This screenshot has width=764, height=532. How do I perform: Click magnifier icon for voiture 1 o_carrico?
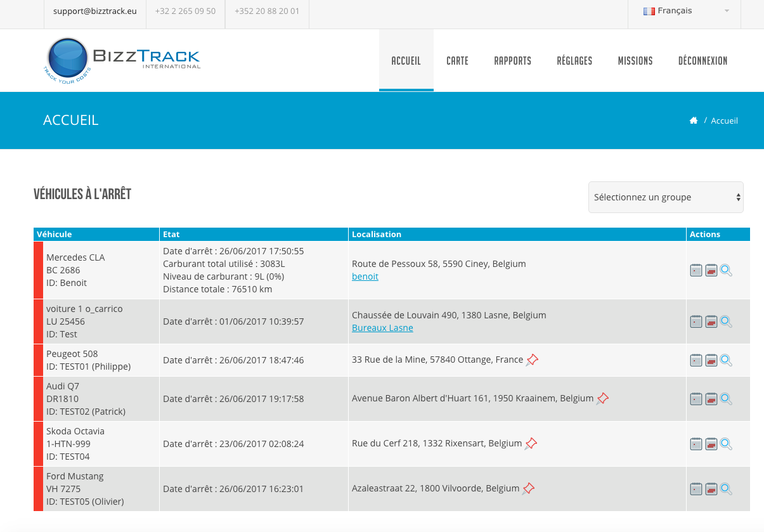(727, 322)
